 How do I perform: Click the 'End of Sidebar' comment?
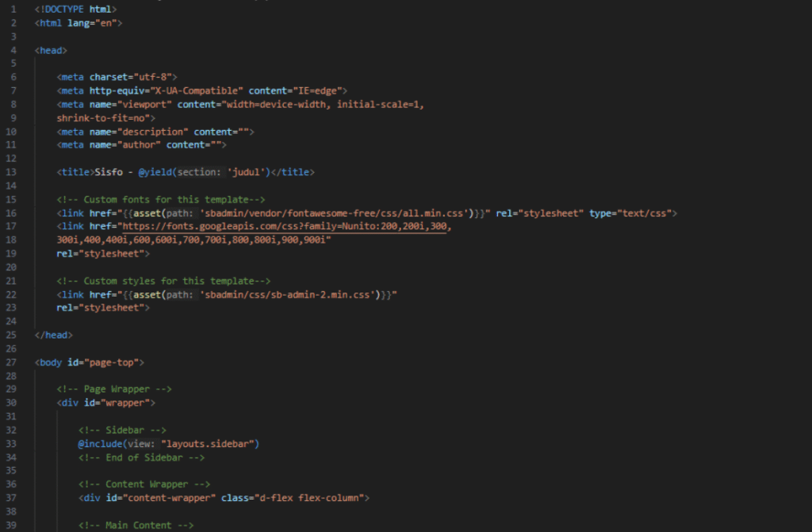(x=141, y=457)
